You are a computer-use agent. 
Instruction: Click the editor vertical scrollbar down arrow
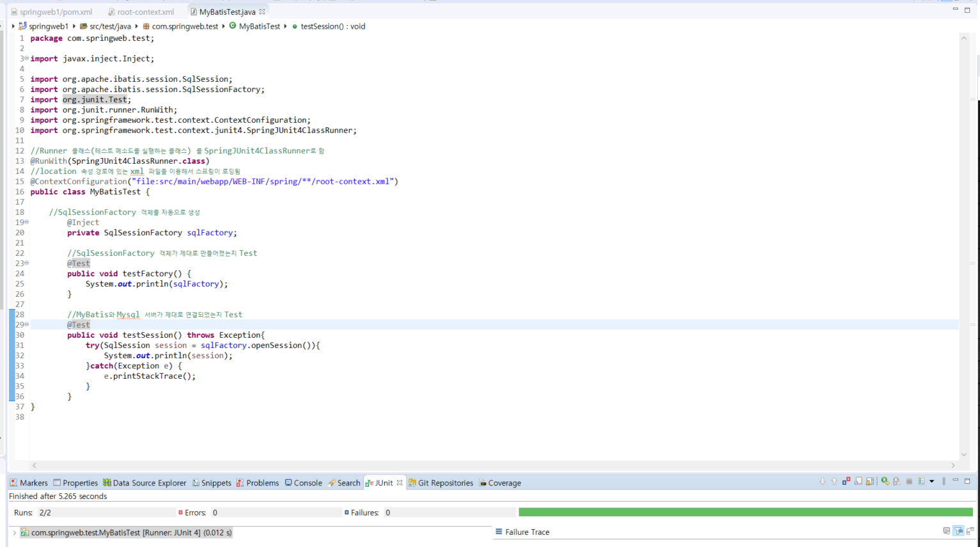(964, 455)
